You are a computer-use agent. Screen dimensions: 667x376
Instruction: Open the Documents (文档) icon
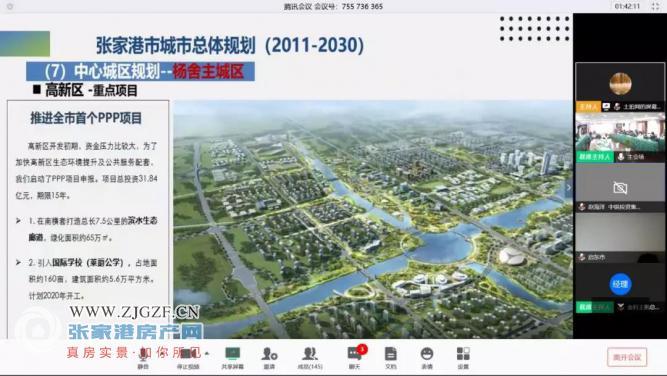[391, 354]
